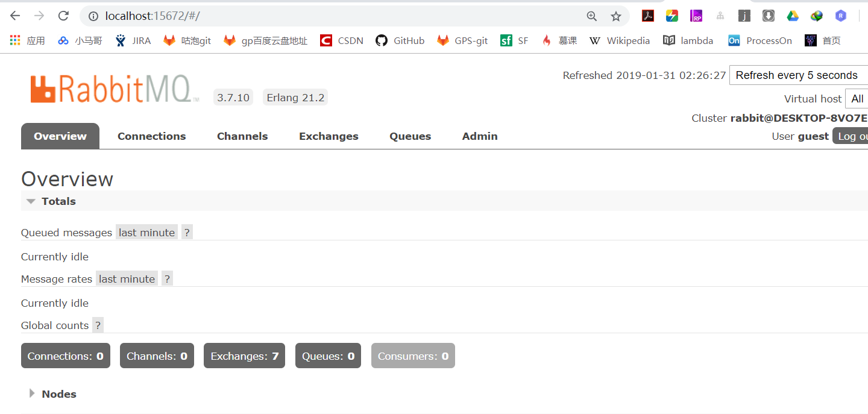The height and width of the screenshot is (414, 868).
Task: Open the Refresh every 5 seconds dropdown
Action: click(x=798, y=75)
